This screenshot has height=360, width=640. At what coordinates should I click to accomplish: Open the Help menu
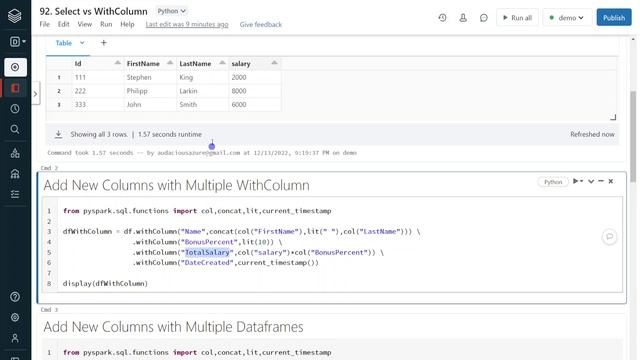[x=127, y=24]
